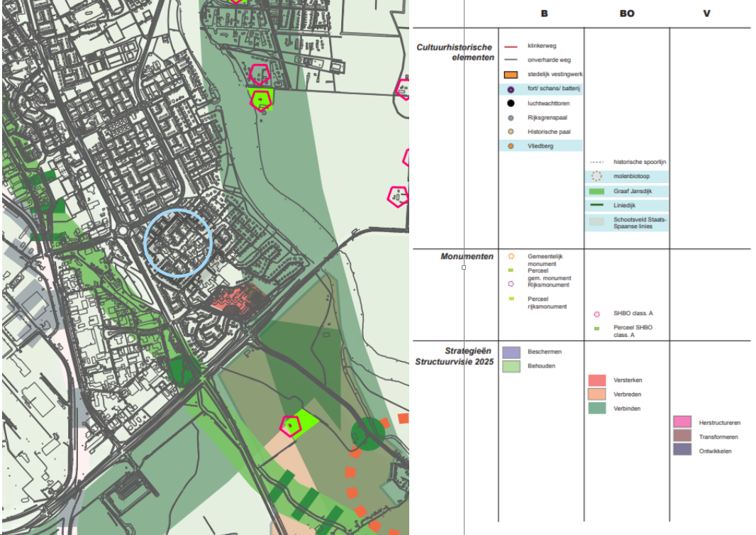Click the SHBO class. A label
This screenshot has height=535, width=756.
coord(633,314)
